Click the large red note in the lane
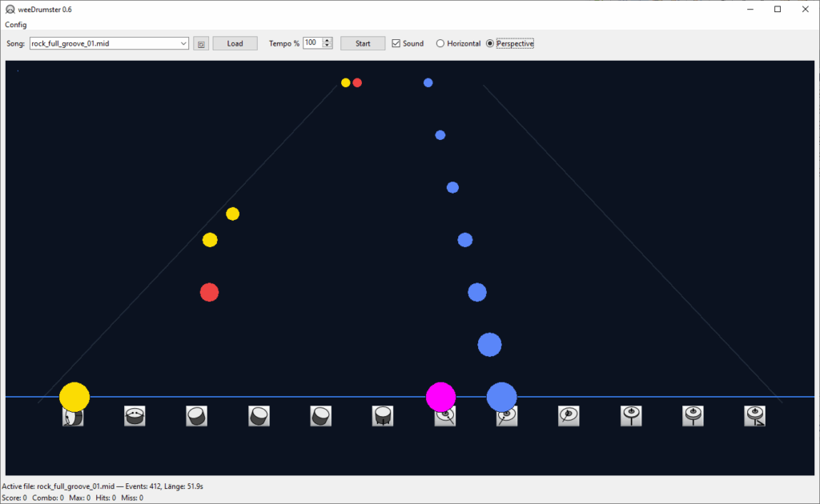The width and height of the screenshot is (820, 504). [209, 292]
